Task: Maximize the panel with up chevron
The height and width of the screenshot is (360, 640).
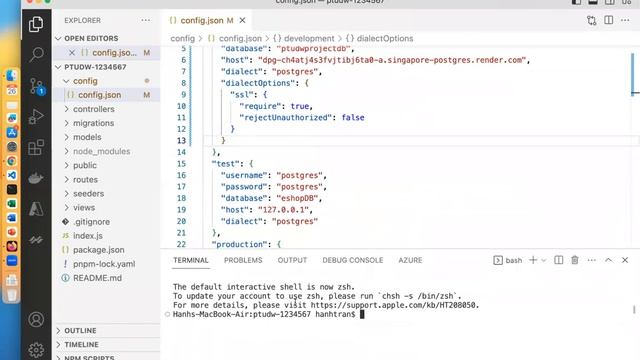Action: point(609,260)
